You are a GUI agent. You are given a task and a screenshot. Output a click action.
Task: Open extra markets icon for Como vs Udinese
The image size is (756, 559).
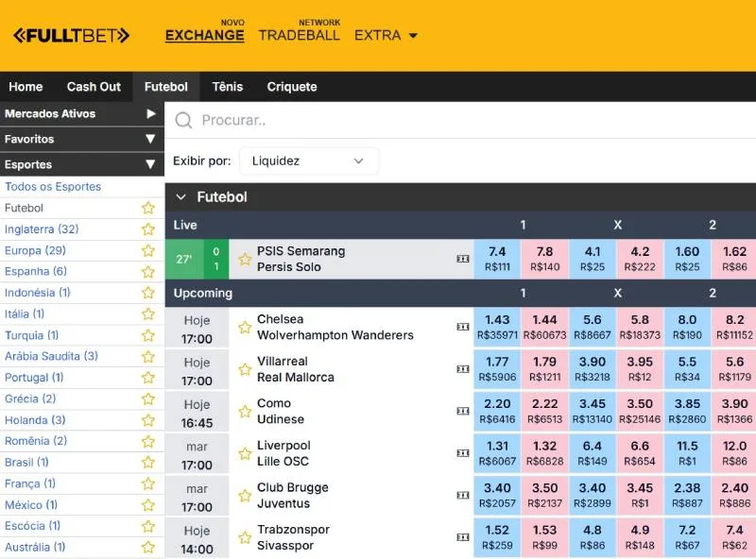point(462,412)
